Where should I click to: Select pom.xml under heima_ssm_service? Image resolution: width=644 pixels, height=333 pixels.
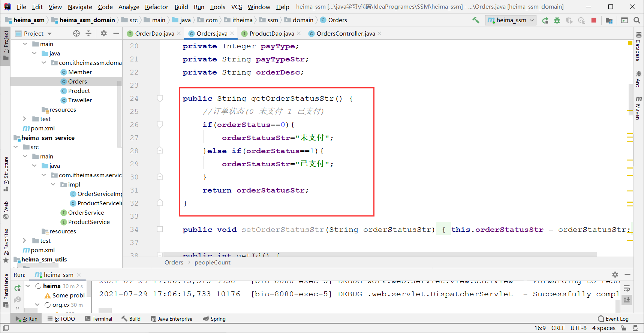click(42, 250)
